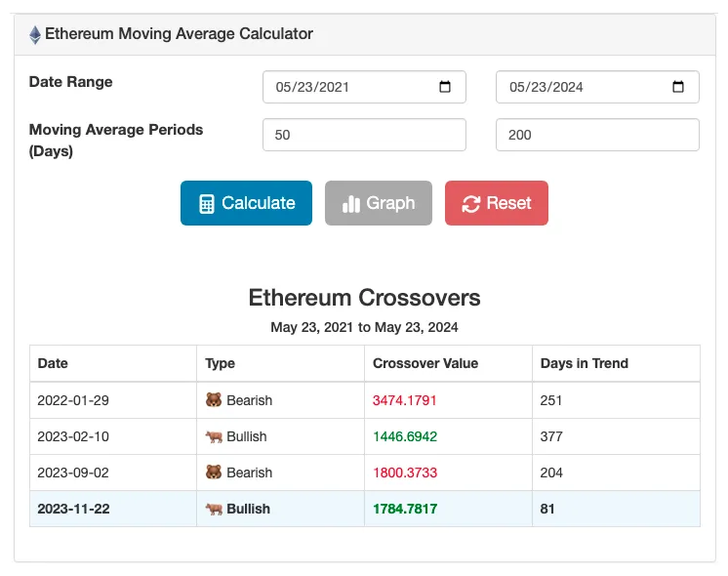
Task: Click crossover value 1446.6942
Action: click(405, 436)
